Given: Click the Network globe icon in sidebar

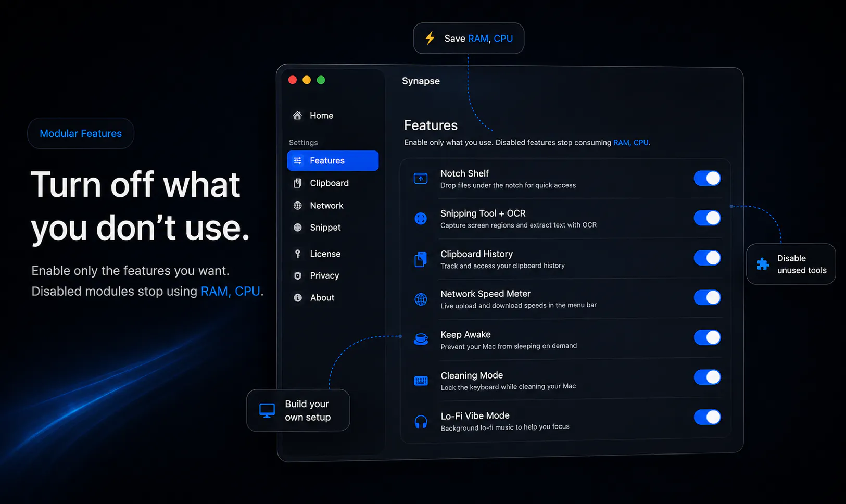Looking at the screenshot, I should point(297,206).
